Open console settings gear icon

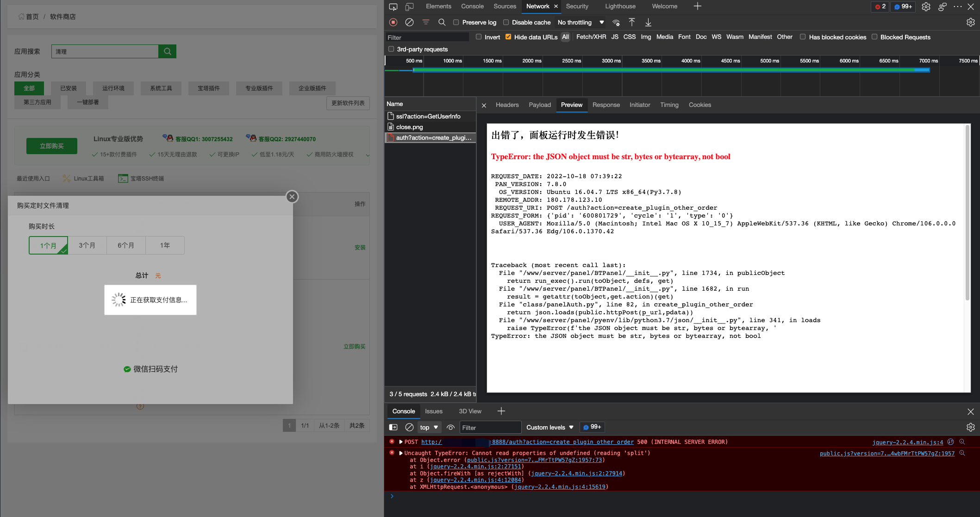tap(971, 427)
